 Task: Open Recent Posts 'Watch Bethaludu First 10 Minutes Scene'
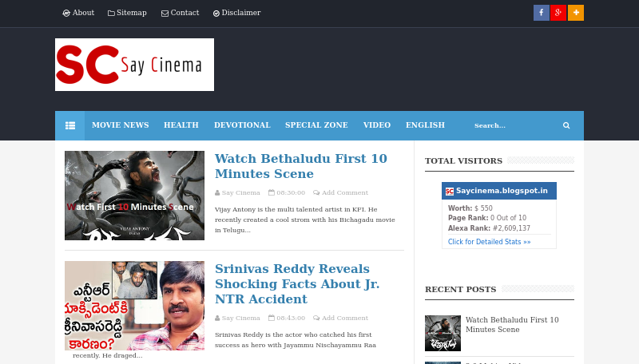click(x=512, y=325)
